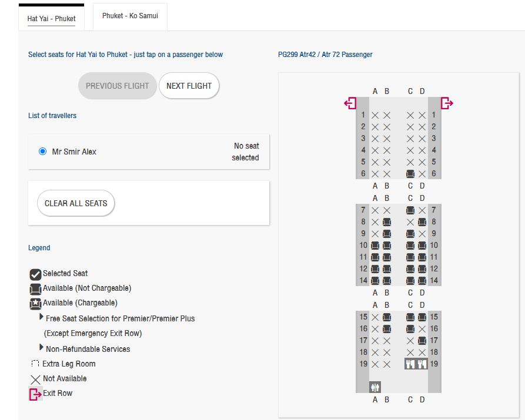The image size is (525, 420).
Task: Open the Hat Yai - Phuket tab
Action: tap(51, 18)
